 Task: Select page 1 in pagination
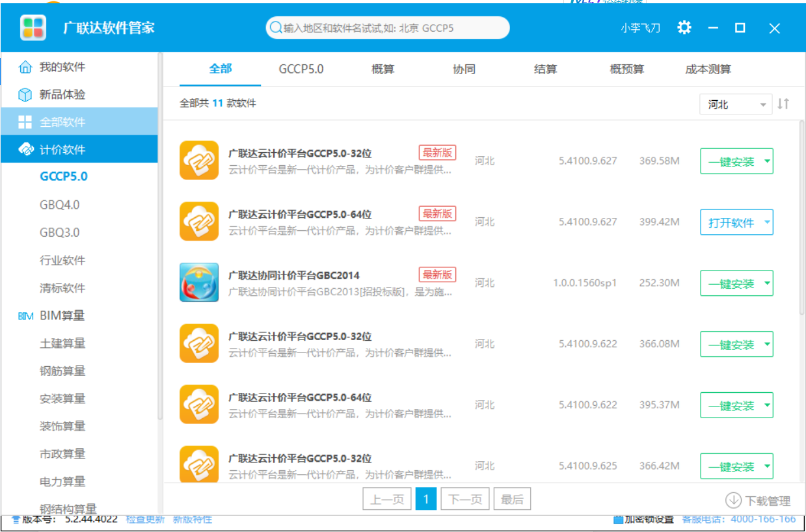(x=426, y=499)
